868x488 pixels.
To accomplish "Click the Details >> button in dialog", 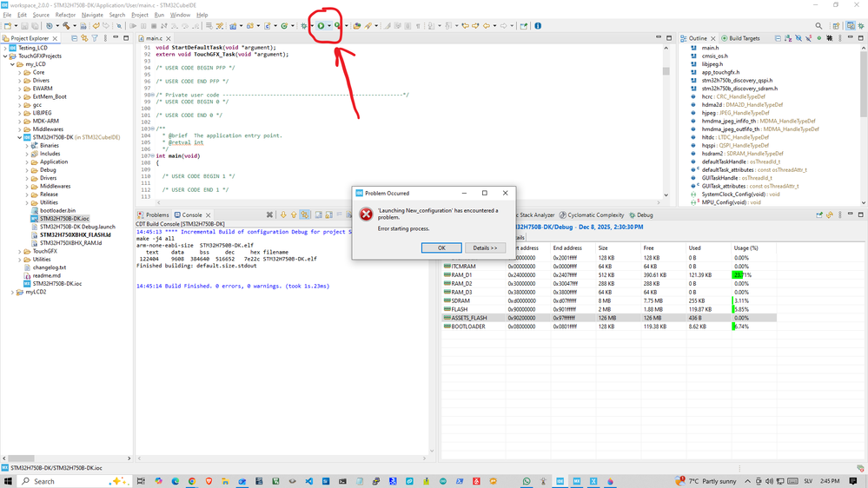I will tap(485, 247).
